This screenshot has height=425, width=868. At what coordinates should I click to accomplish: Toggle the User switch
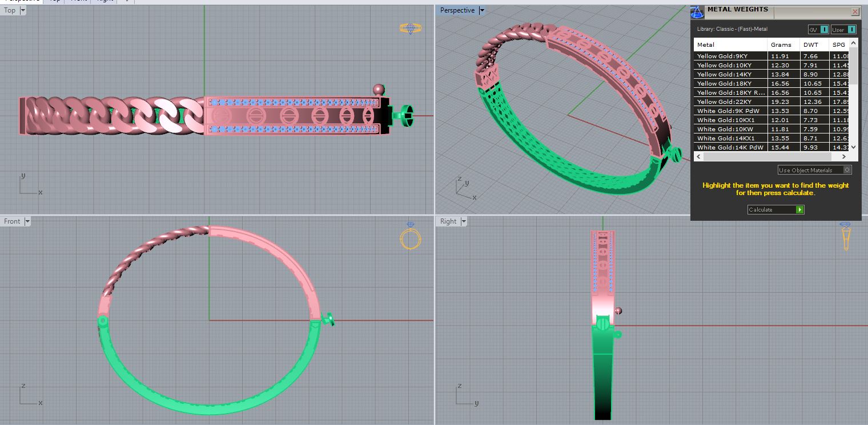click(844, 30)
